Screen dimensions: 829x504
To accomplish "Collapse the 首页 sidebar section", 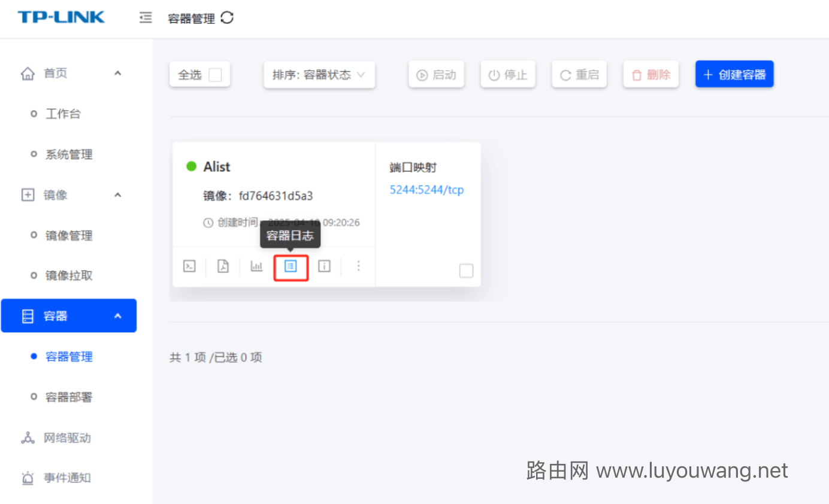I will point(117,73).
